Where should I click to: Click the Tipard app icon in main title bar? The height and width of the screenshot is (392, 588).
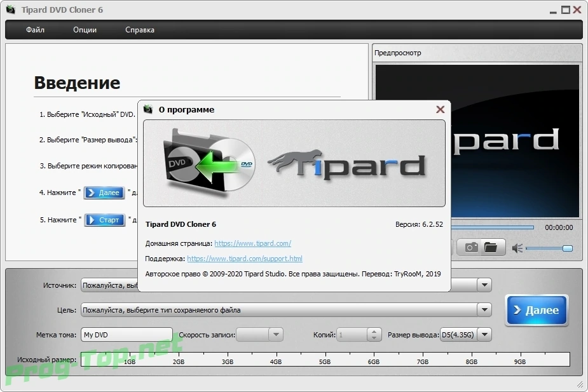coord(11,10)
